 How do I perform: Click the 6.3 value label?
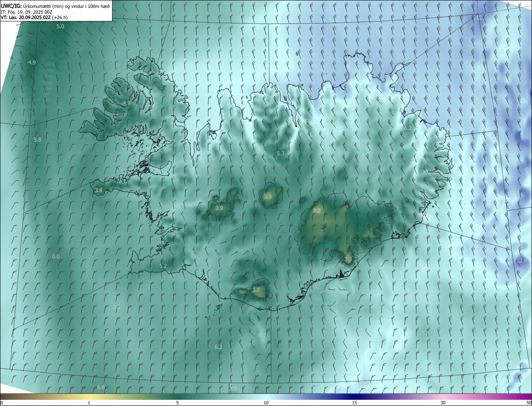pos(218,347)
